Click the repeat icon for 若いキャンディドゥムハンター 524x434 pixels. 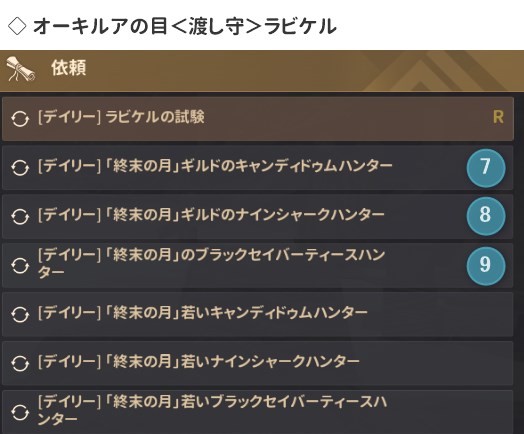coord(20,314)
